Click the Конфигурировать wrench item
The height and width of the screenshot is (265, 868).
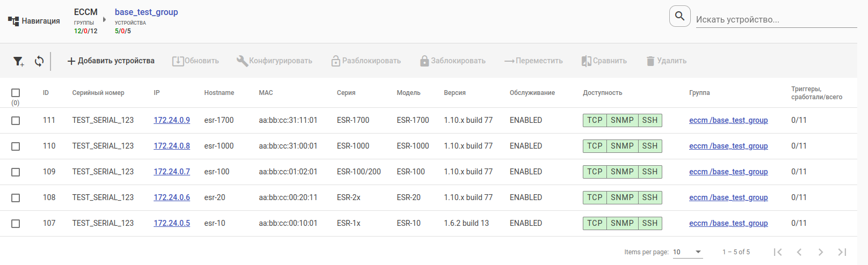coord(274,61)
